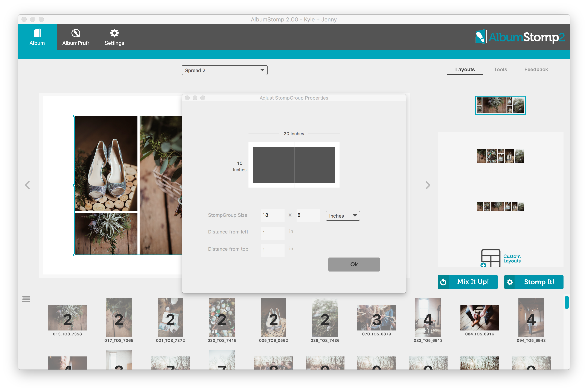Select the highlighted first layout thumbnail
Image resolution: width=588 pixels, height=391 pixels.
coord(500,105)
